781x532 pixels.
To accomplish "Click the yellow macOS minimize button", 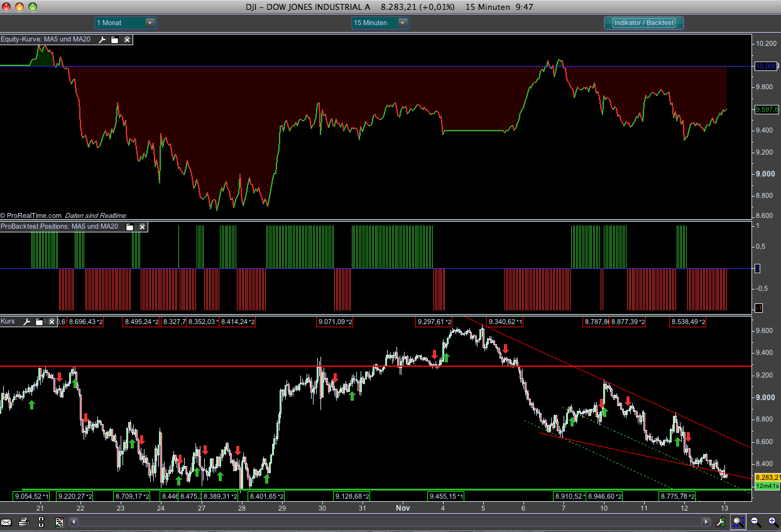I will click(x=20, y=7).
